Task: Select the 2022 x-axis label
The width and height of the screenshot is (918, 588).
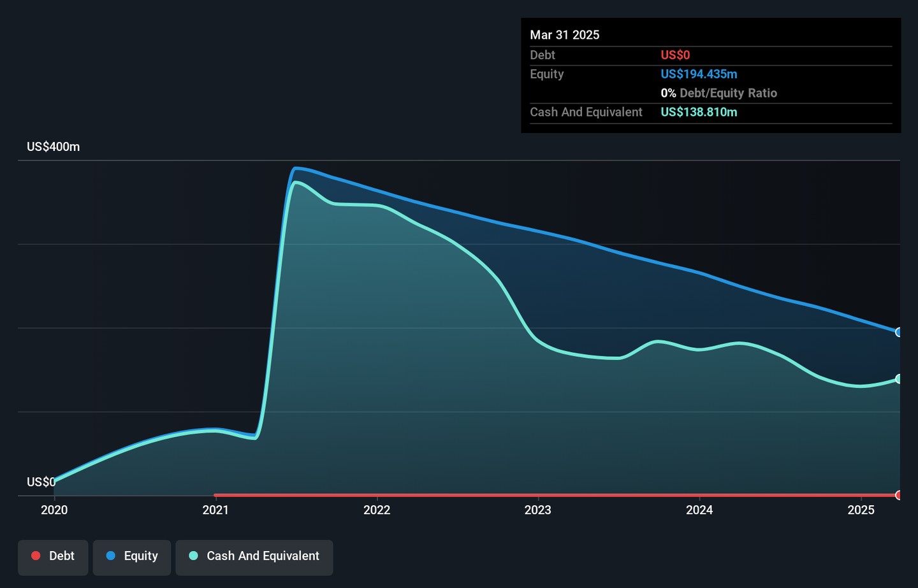Action: click(377, 510)
